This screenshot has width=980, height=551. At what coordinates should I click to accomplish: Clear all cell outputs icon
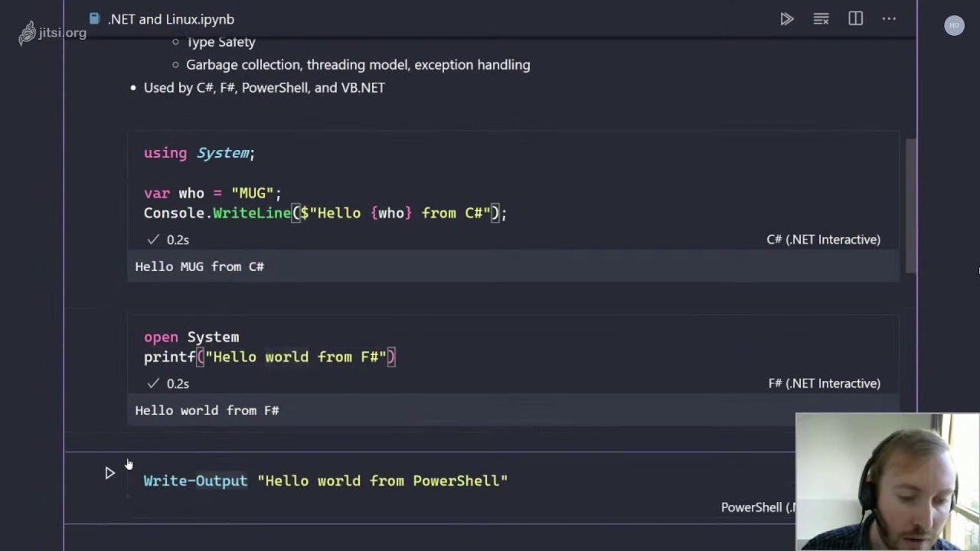[x=821, y=19]
